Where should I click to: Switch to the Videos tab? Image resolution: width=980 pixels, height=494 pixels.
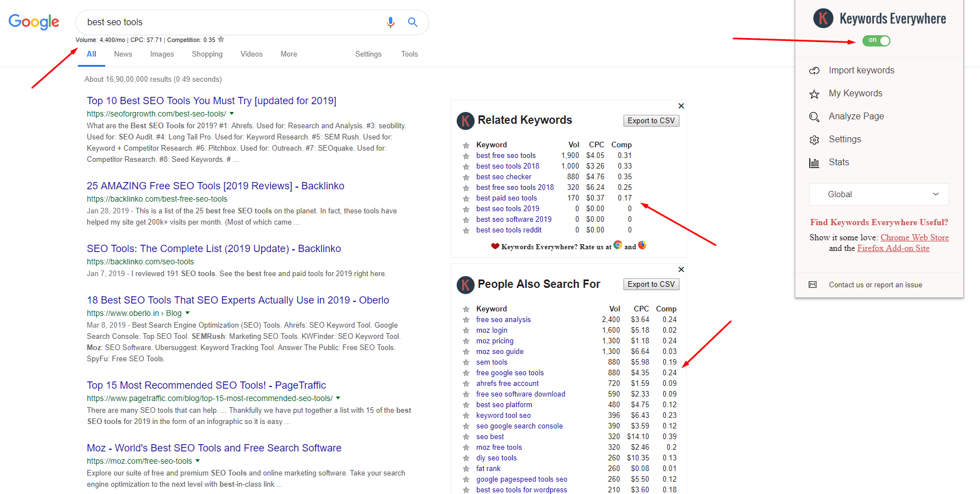click(251, 54)
